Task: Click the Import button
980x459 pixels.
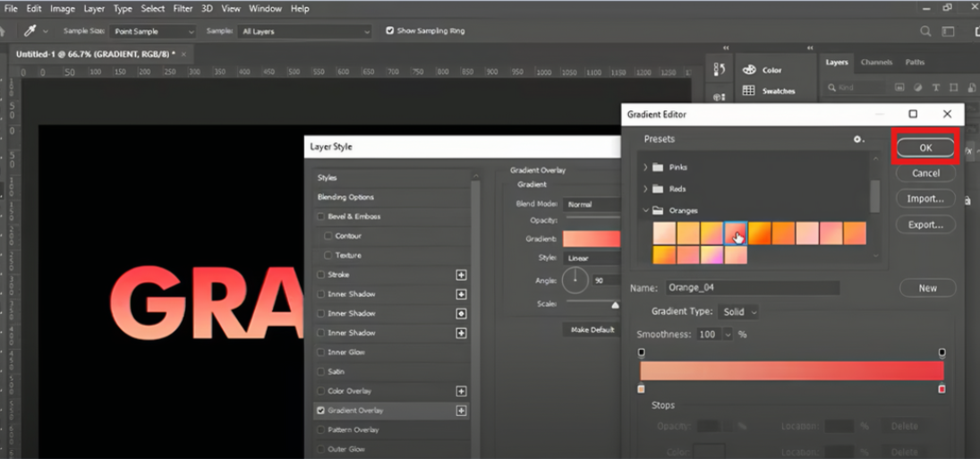Action: point(925,199)
